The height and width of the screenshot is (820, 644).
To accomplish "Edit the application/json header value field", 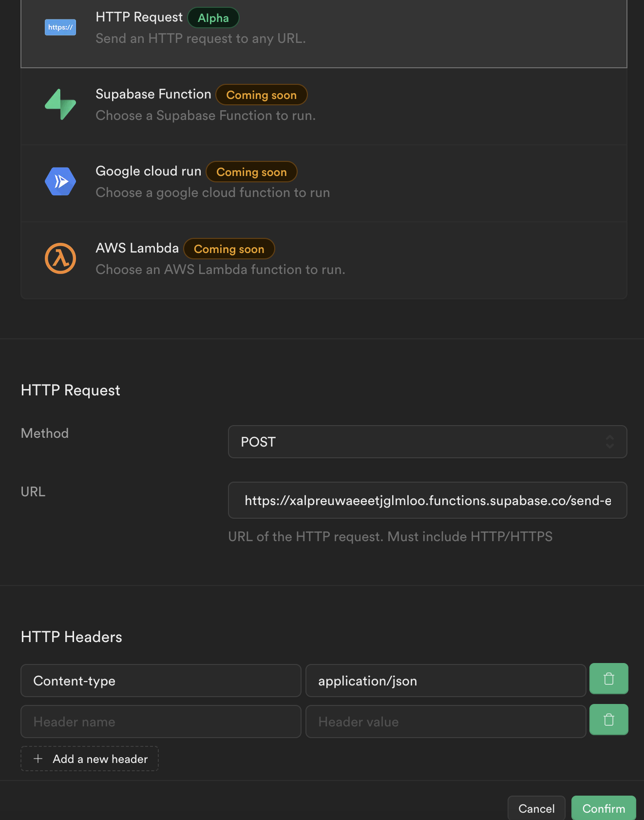I will 445,681.
